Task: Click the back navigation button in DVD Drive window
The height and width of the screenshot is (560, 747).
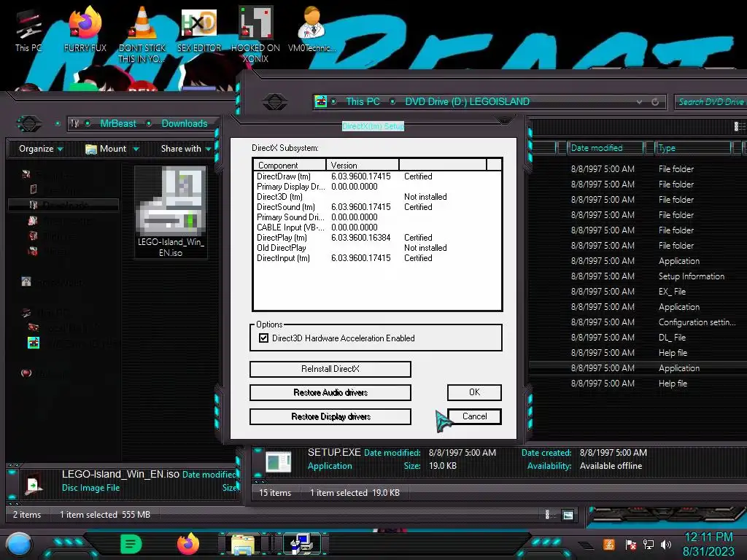Action: tap(275, 101)
